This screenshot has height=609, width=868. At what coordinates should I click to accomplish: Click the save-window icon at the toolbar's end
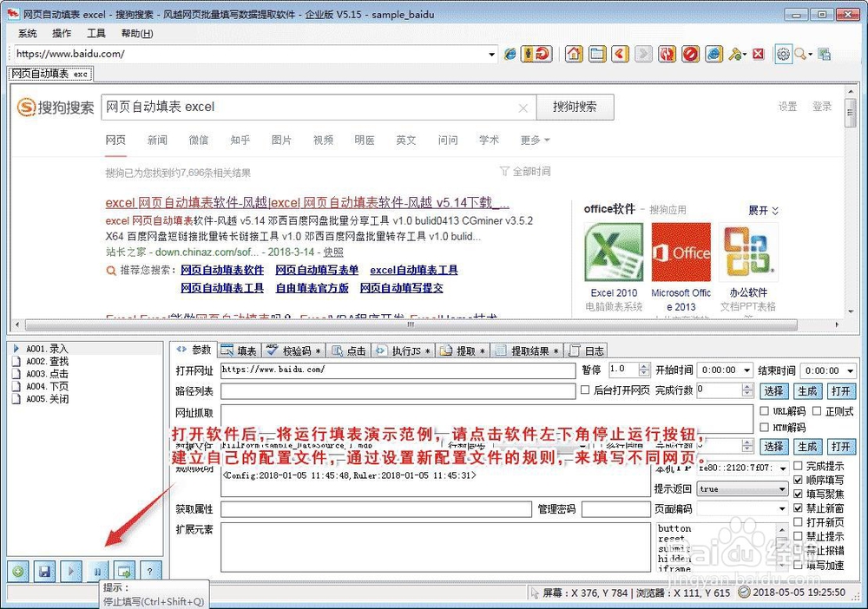[825, 54]
